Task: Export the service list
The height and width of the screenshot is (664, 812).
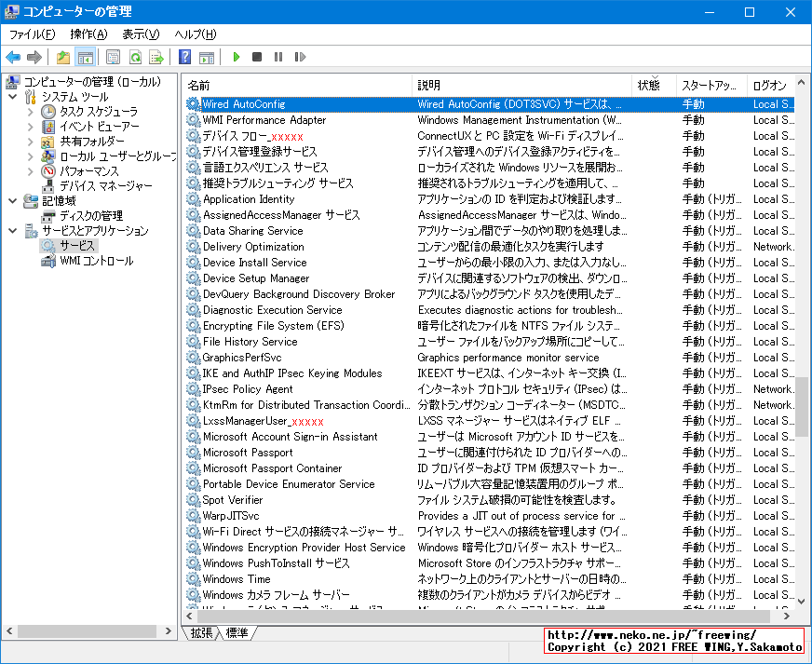Action: point(156,57)
